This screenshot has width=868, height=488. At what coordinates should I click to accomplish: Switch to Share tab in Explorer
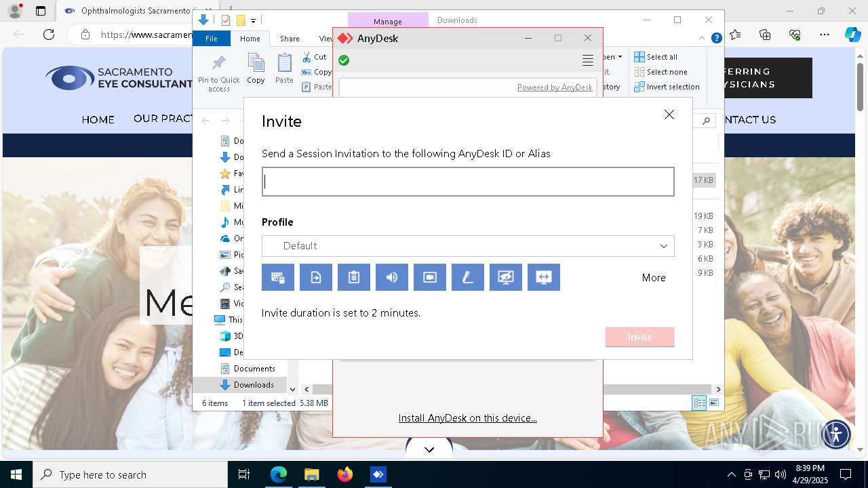tap(290, 39)
